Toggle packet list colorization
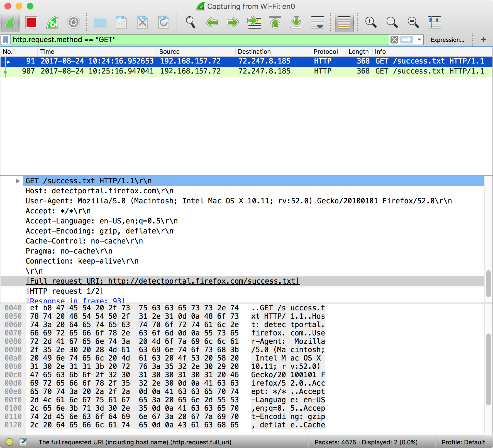 point(344,22)
